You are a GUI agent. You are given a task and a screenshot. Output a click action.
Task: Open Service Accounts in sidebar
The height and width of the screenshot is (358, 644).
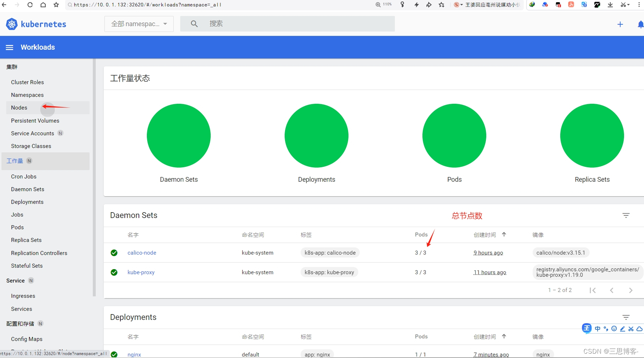33,133
